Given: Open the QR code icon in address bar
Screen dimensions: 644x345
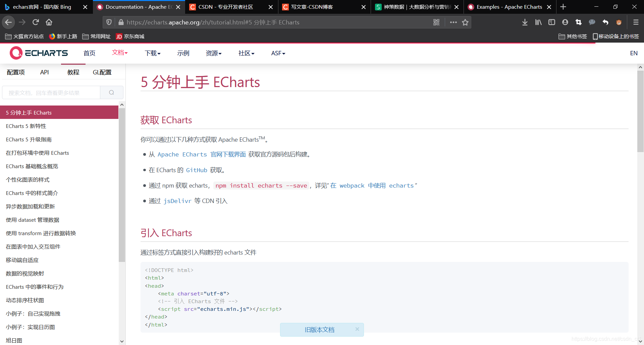Looking at the screenshot, I should click(436, 22).
